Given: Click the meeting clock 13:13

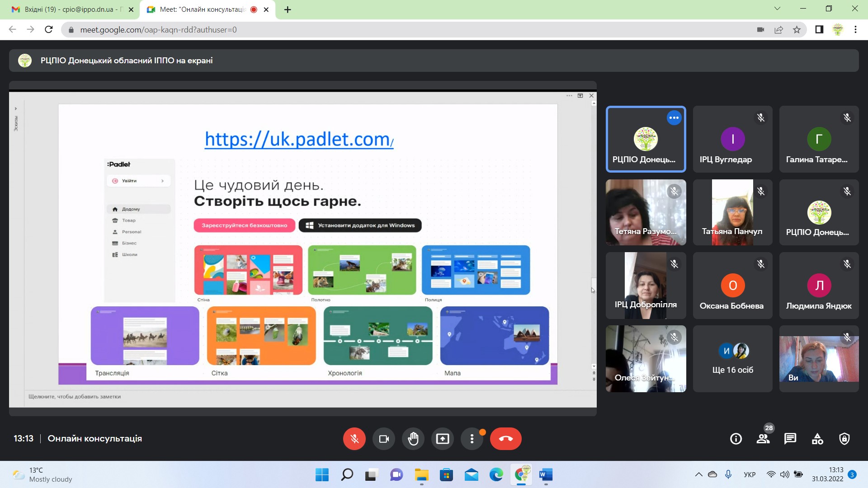Looking at the screenshot, I should 24,439.
